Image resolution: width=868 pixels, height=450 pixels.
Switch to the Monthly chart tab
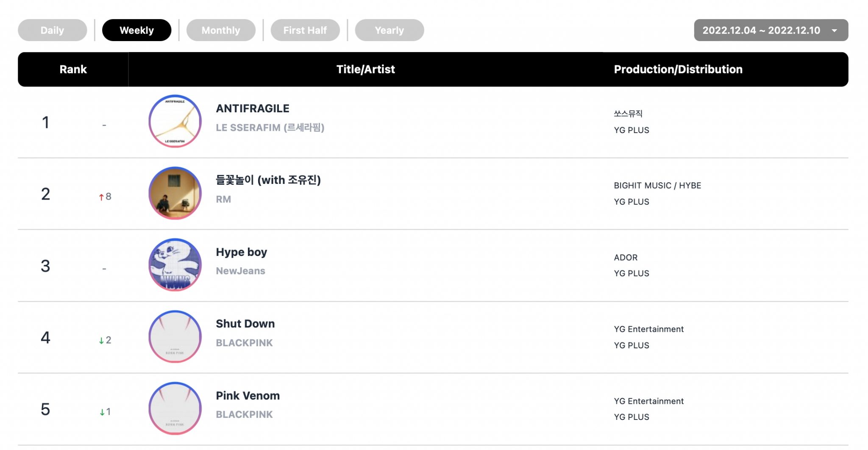(x=221, y=30)
